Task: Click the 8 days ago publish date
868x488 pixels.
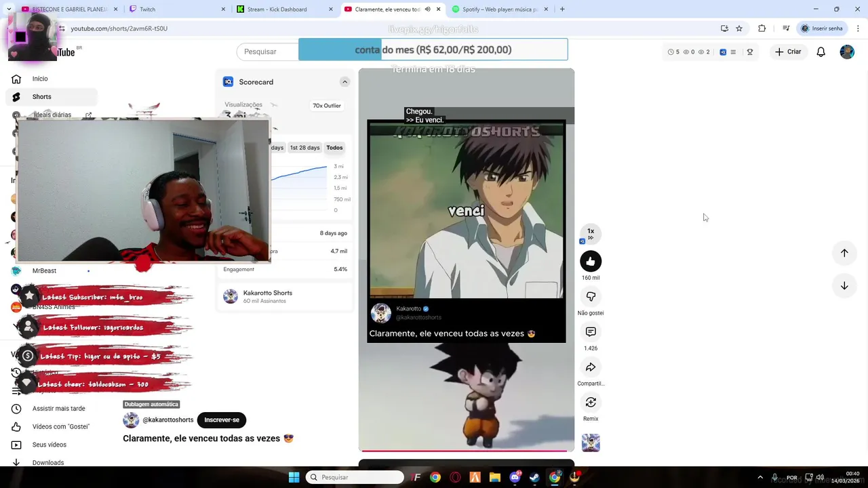Action: [x=333, y=233]
